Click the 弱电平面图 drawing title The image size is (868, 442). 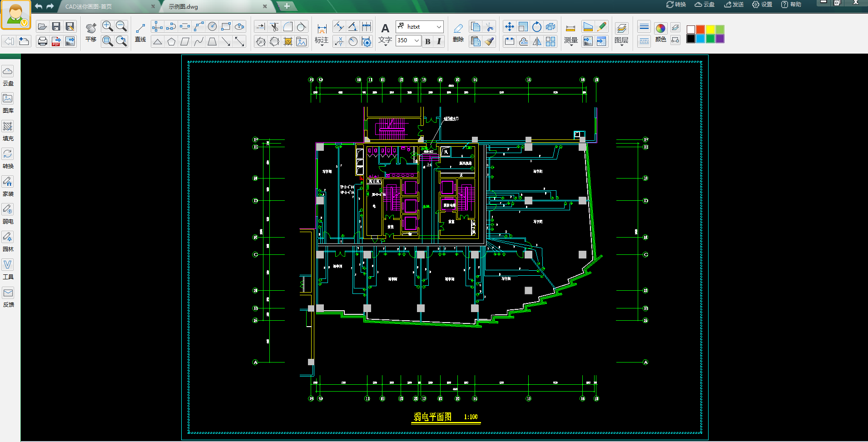click(x=432, y=417)
